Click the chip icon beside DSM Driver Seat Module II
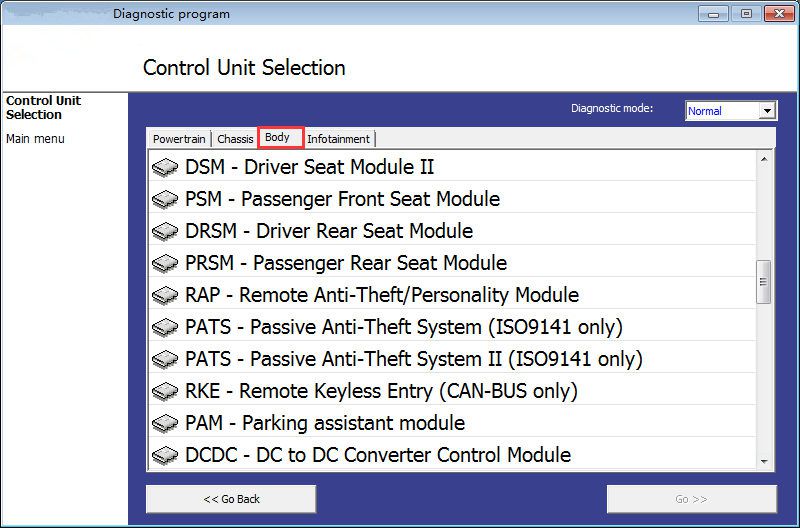This screenshot has height=528, width=800. (x=165, y=167)
